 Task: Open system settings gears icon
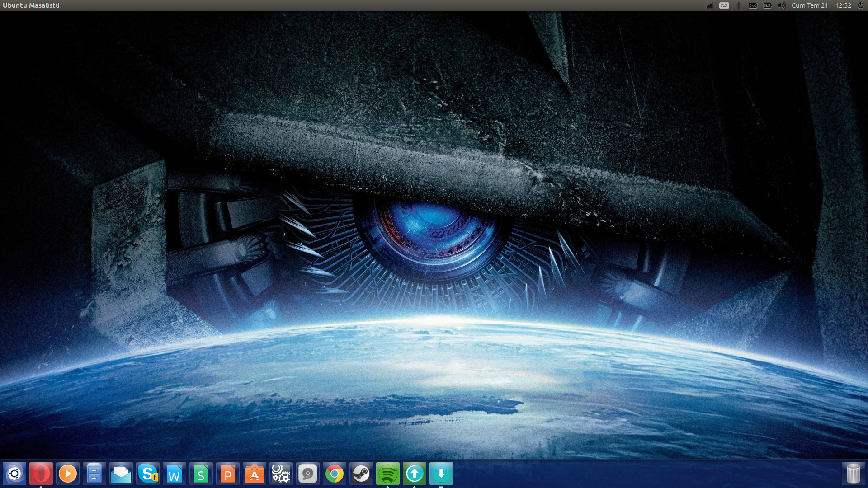281,474
